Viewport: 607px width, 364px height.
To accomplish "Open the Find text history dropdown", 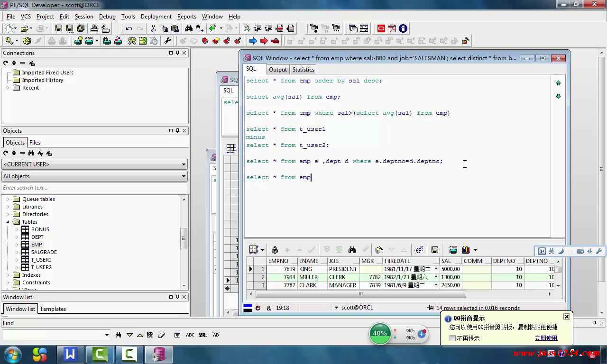I will coord(107,335).
